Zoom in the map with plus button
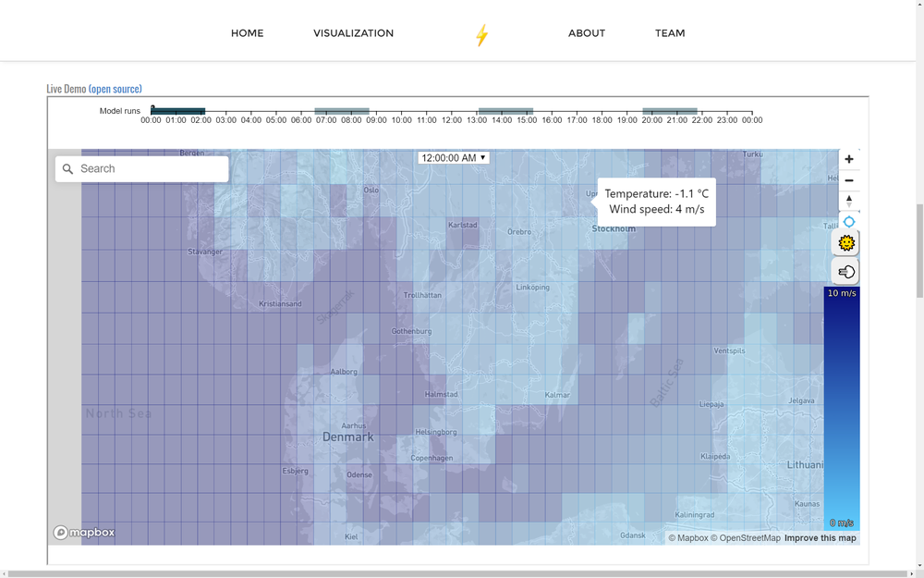 (x=848, y=159)
